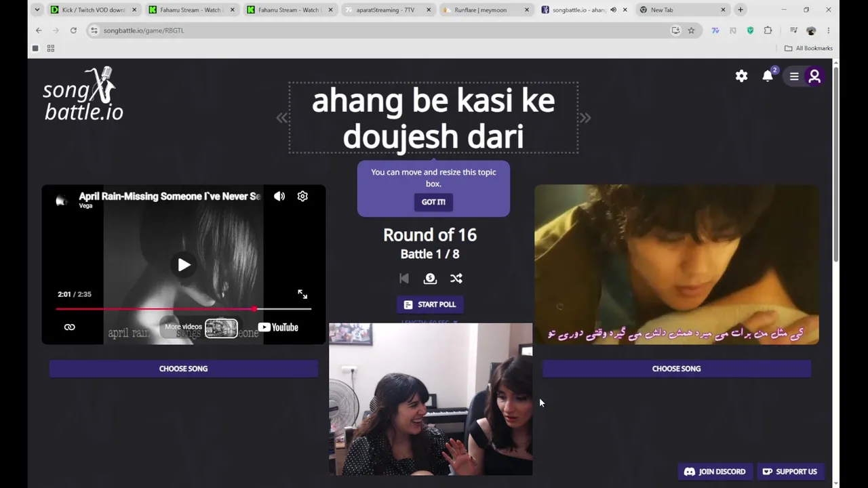View site information icon in address bar
868x488 pixels.
94,30
